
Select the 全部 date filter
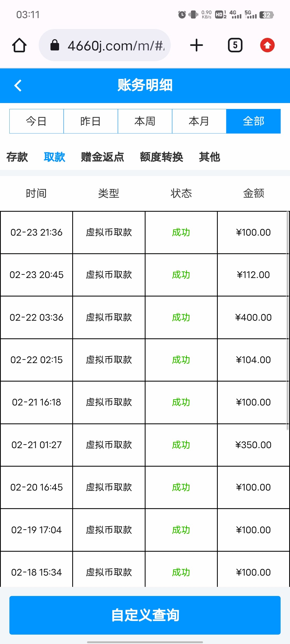tap(253, 121)
